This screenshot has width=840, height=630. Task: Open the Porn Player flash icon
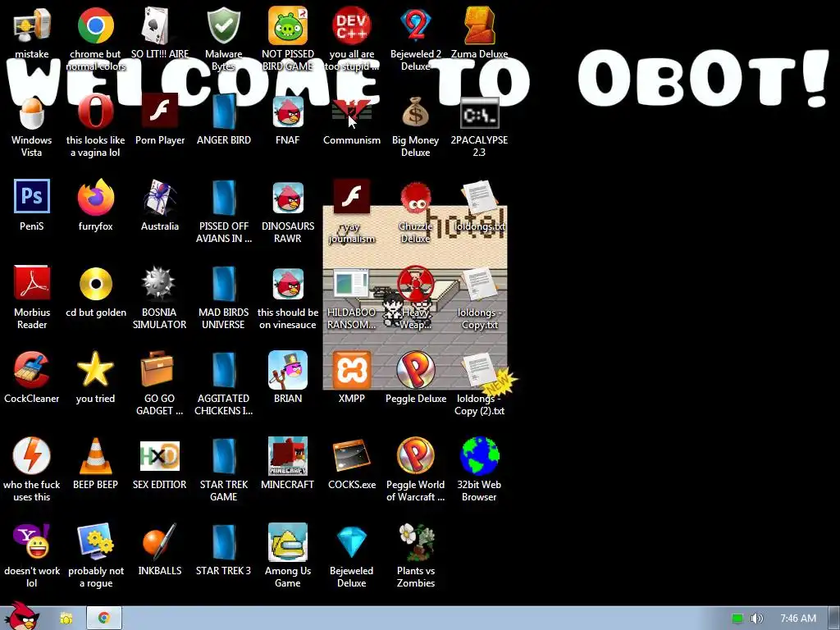click(x=160, y=112)
